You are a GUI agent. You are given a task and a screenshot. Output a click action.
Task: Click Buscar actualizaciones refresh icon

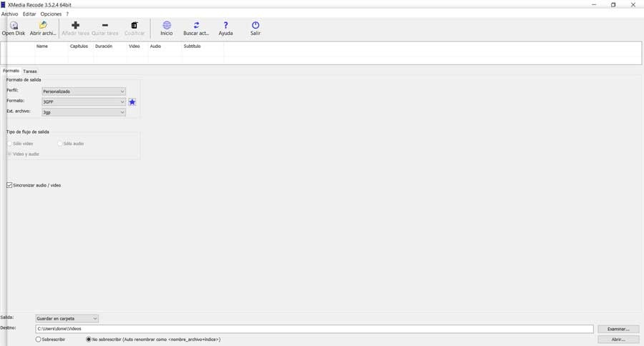click(x=196, y=26)
